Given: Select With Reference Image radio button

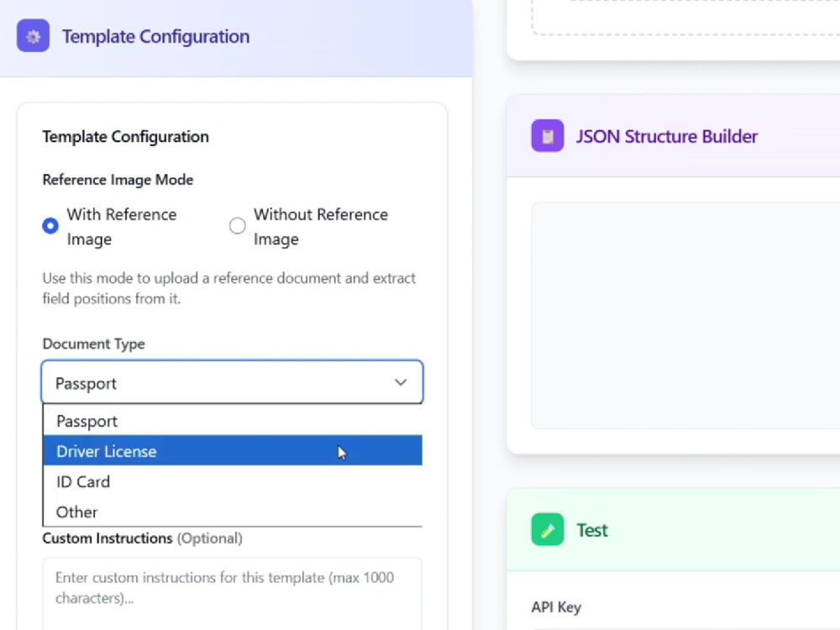Looking at the screenshot, I should click(x=50, y=225).
